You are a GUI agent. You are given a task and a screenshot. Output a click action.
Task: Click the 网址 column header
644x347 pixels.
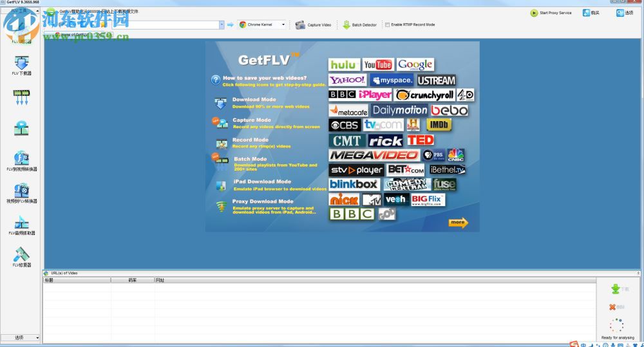coord(375,280)
